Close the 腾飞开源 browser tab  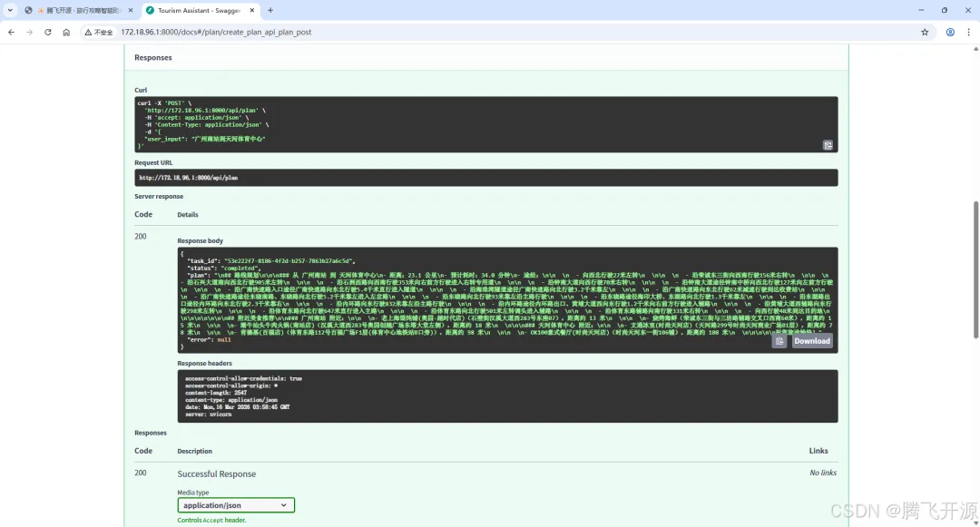[x=130, y=11]
